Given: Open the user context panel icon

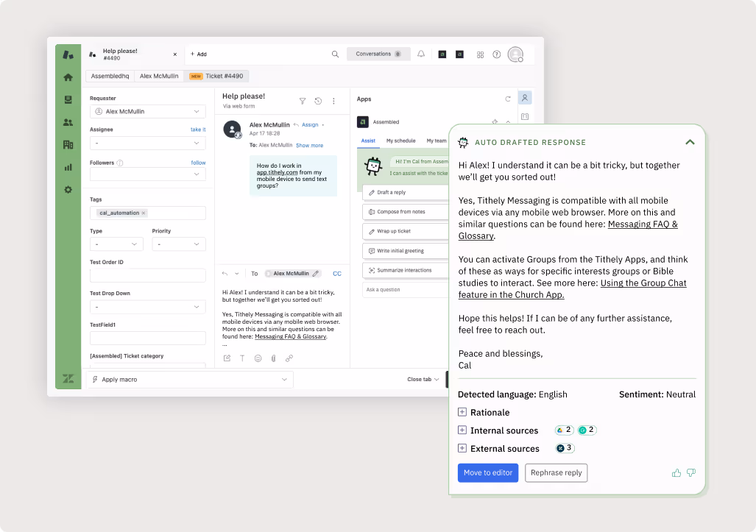Looking at the screenshot, I should (525, 98).
